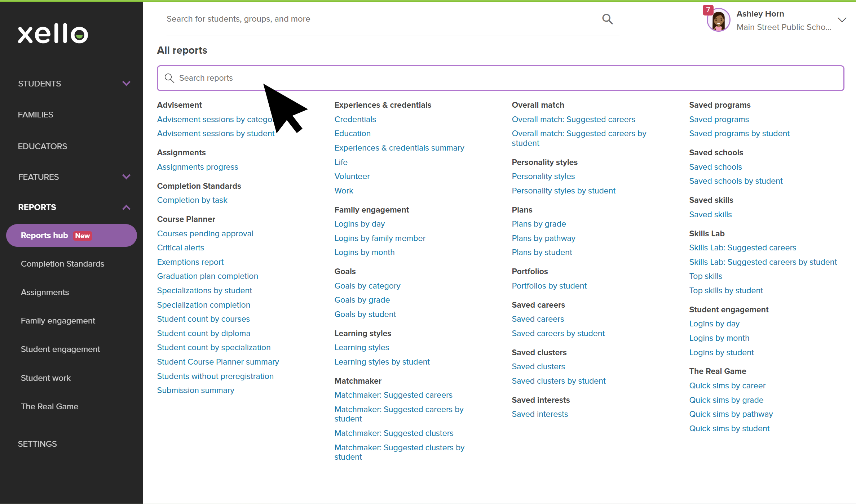Open Matchmaker: Suggested clusters report

pyautogui.click(x=394, y=433)
